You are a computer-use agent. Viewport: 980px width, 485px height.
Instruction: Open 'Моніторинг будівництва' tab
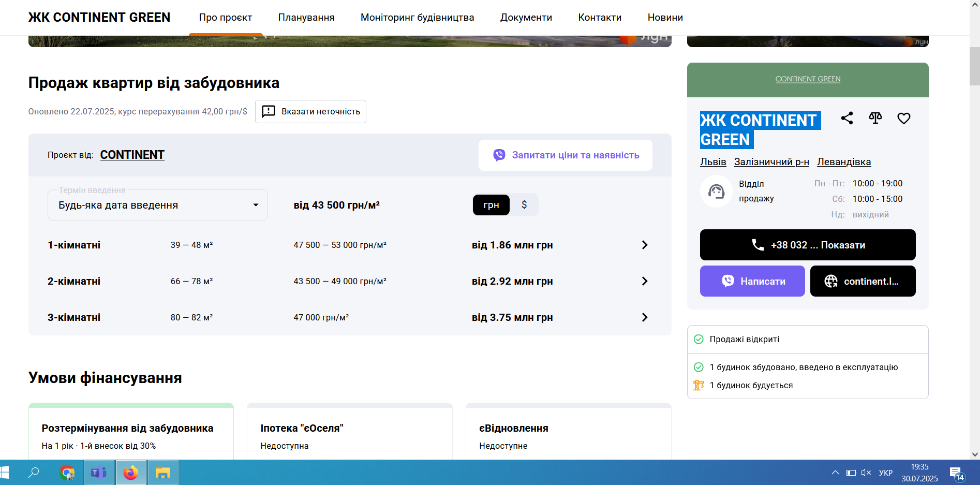click(x=417, y=18)
